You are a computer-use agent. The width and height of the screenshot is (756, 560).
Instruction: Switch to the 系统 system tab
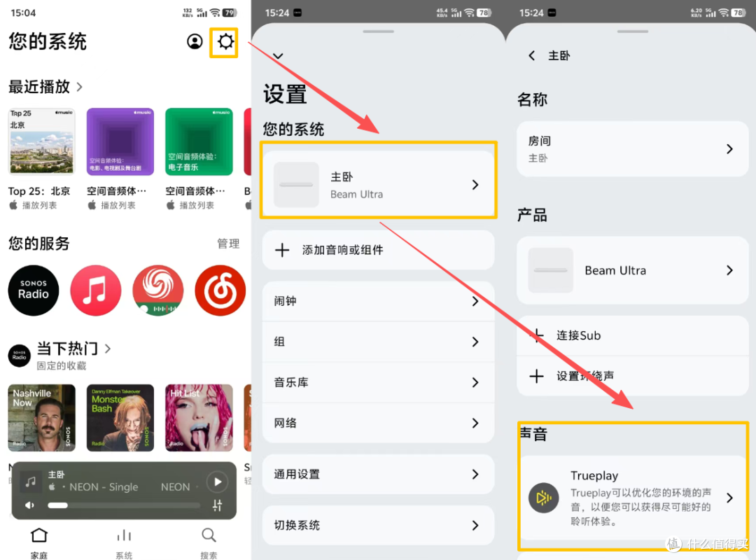tap(124, 542)
